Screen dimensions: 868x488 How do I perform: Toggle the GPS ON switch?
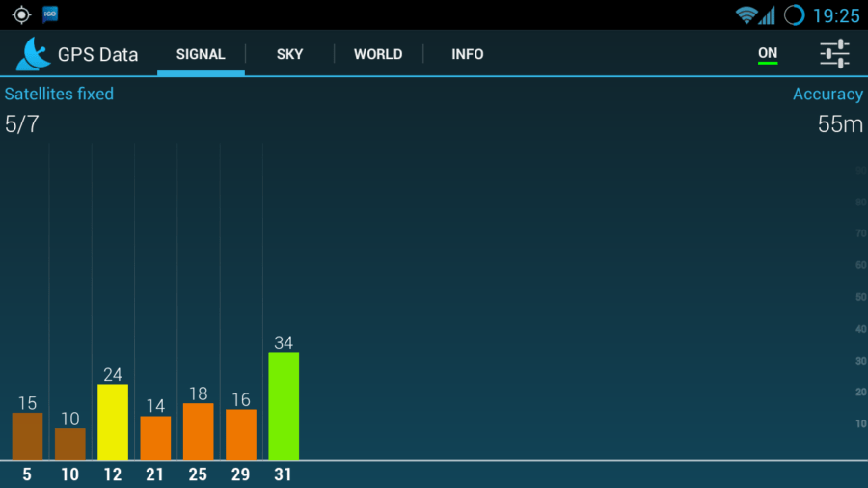[768, 54]
